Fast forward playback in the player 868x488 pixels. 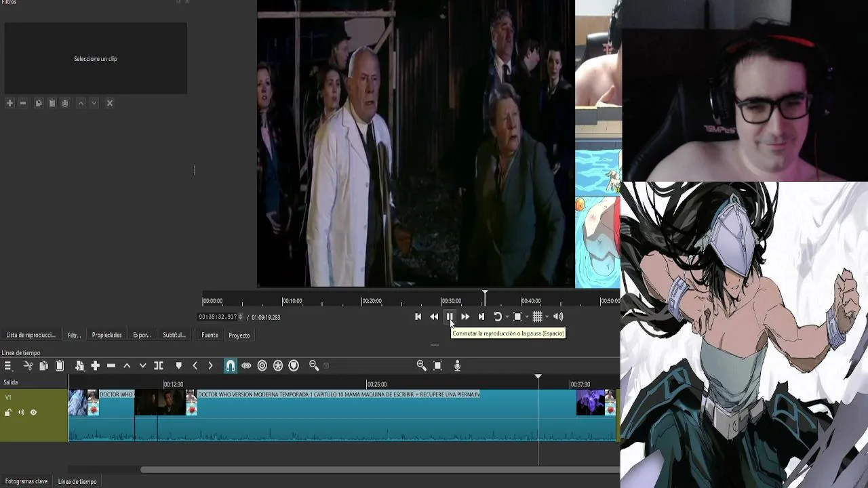465,317
